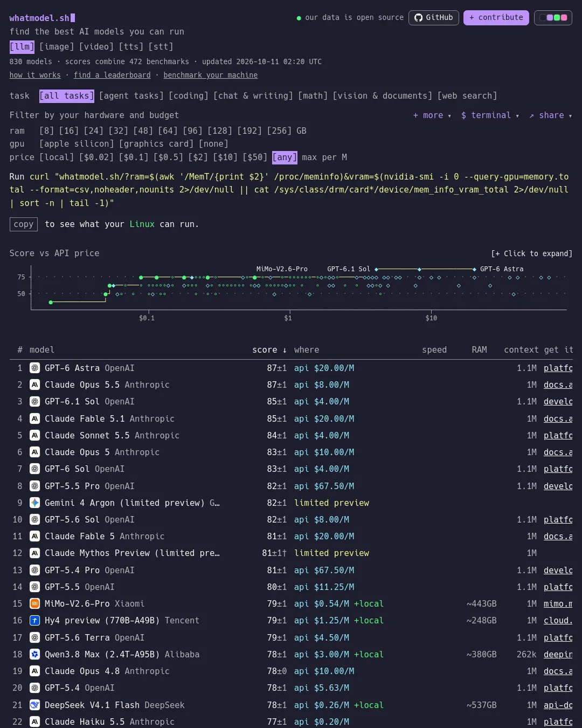Click the OpenAI icon beside GPT-6.1 Sol

[x=34, y=402]
